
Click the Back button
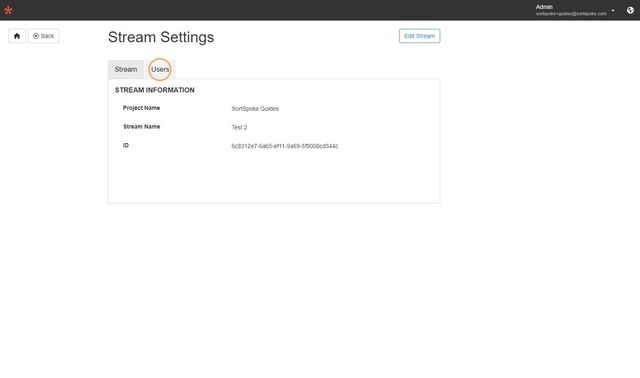(x=44, y=36)
